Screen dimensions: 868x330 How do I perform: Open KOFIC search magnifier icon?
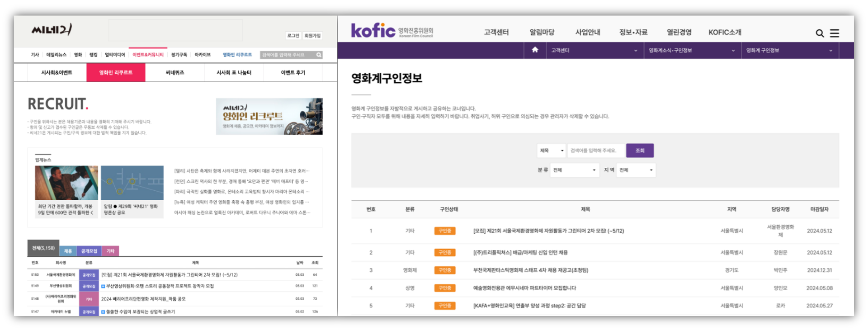(819, 33)
